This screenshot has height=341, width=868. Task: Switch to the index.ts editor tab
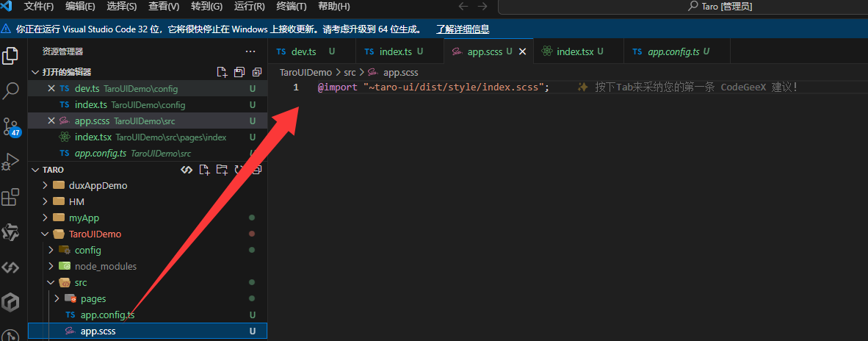[x=399, y=51]
